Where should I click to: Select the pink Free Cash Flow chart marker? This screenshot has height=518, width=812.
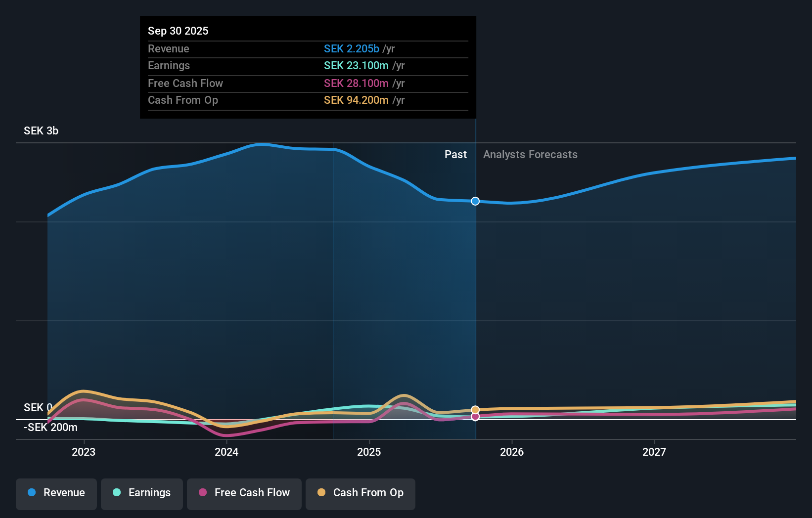click(x=475, y=417)
